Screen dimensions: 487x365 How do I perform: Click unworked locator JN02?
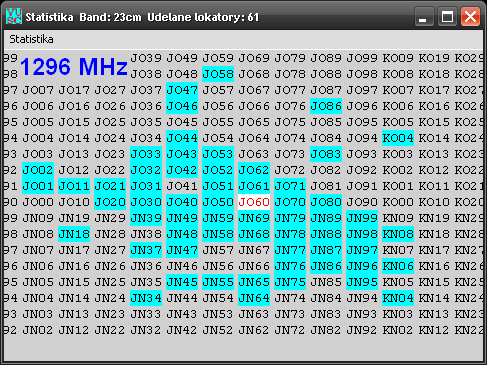[38, 330]
